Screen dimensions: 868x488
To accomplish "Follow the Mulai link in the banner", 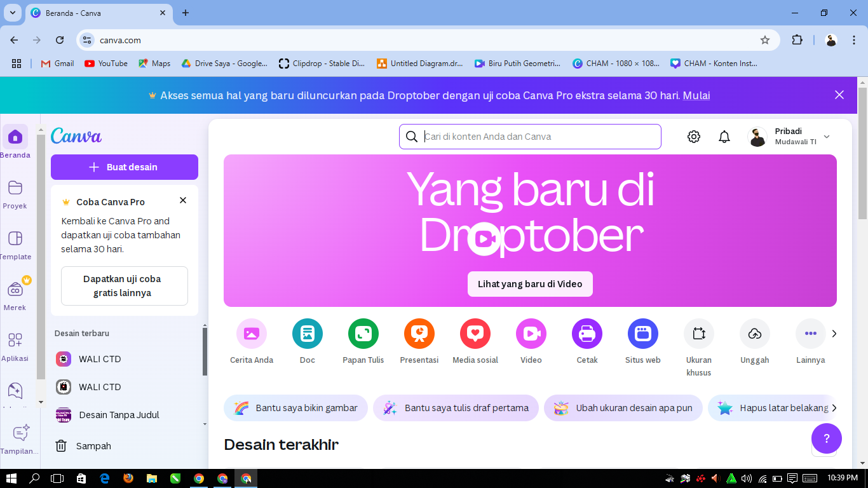I will tap(696, 95).
